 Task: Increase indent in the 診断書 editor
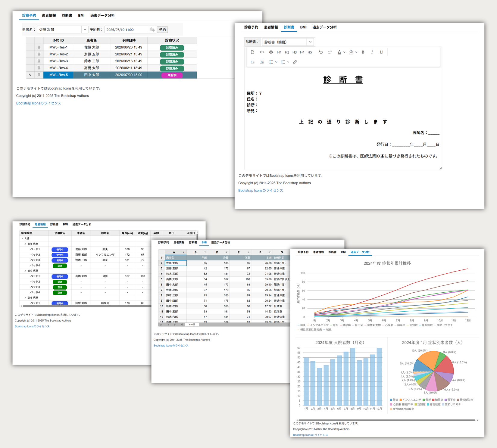click(x=262, y=62)
